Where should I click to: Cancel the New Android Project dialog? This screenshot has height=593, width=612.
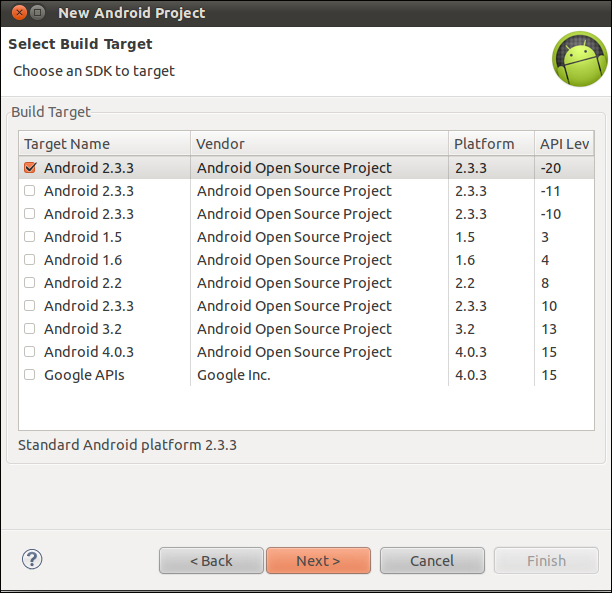click(432, 561)
